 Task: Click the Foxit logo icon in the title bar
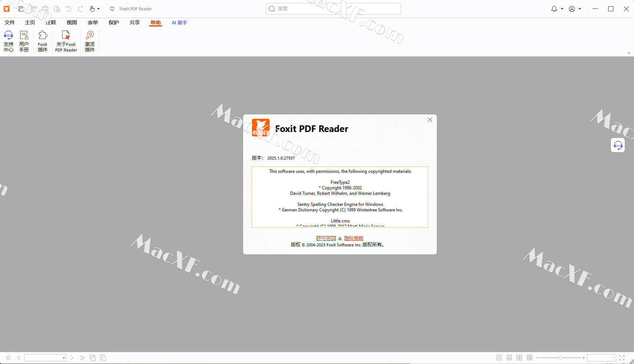[x=7, y=9]
